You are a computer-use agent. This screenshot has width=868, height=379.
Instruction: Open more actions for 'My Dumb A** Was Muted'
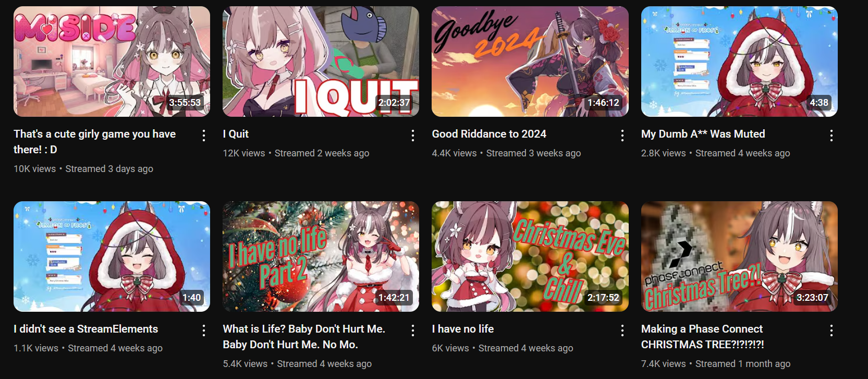832,136
